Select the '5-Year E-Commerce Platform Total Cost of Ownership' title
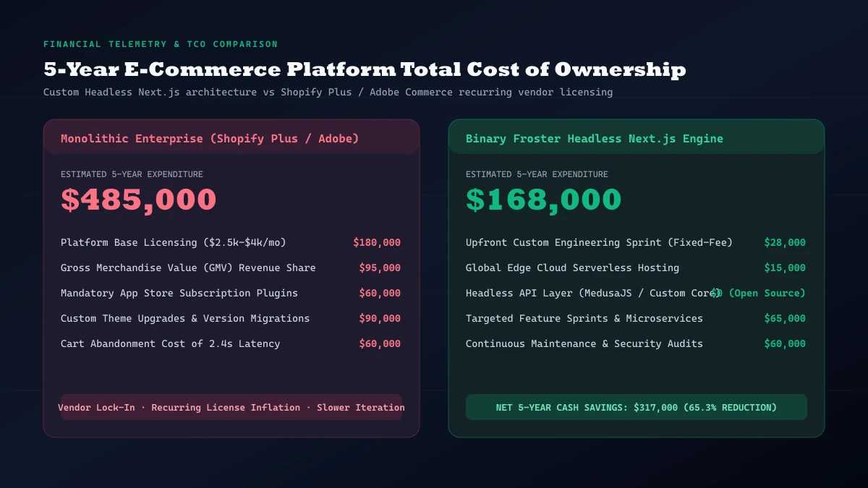868x488 pixels. (365, 69)
